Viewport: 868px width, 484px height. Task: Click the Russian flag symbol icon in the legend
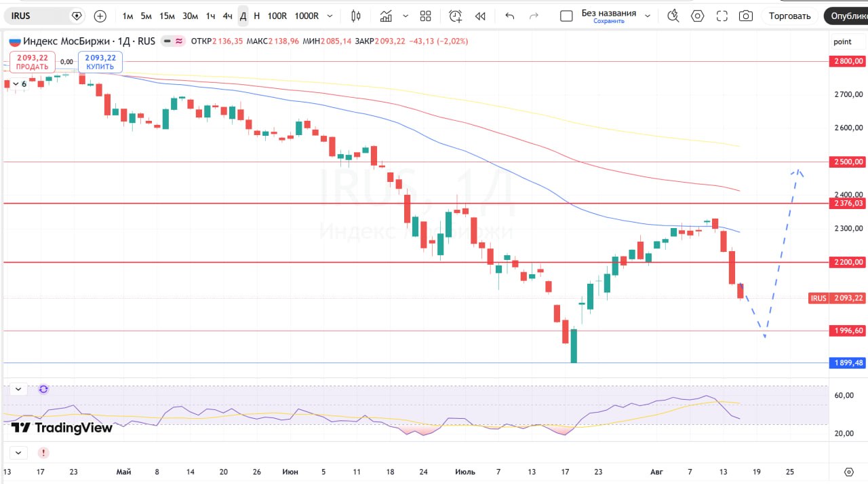(15, 41)
